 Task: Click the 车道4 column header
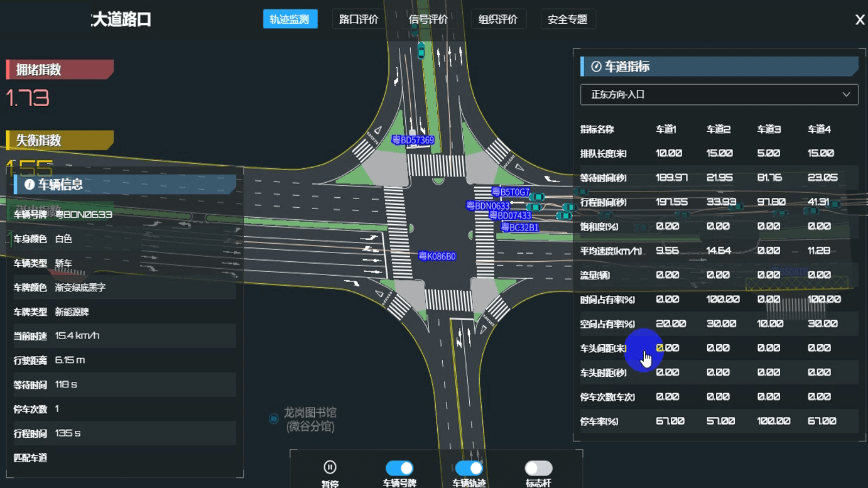click(819, 129)
